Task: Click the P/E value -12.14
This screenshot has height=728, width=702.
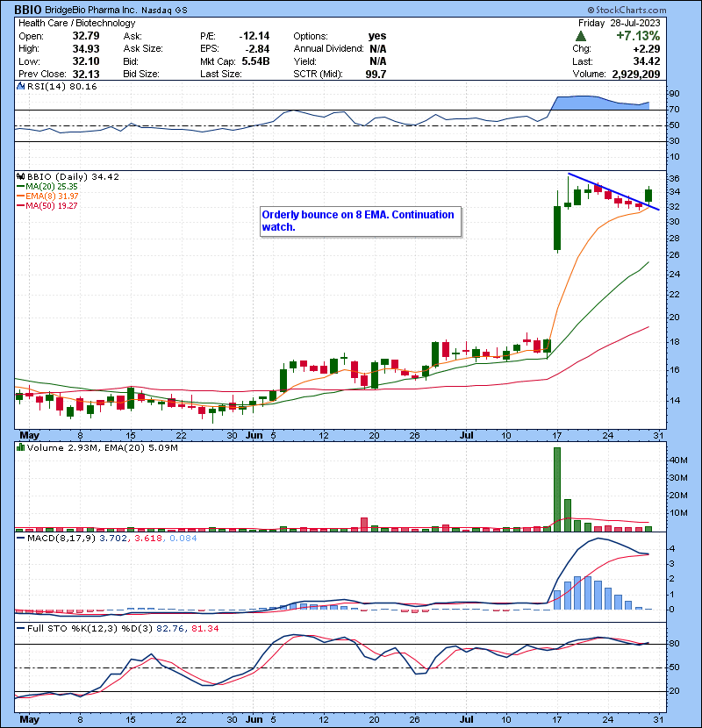Action: (x=254, y=36)
